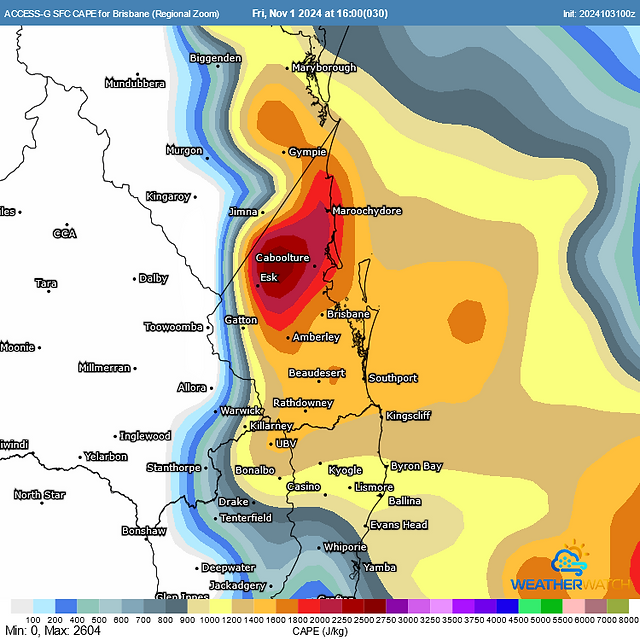Screen dimensions: 640x640
Task: Click the Millmerran label
Action: pyautogui.click(x=104, y=367)
